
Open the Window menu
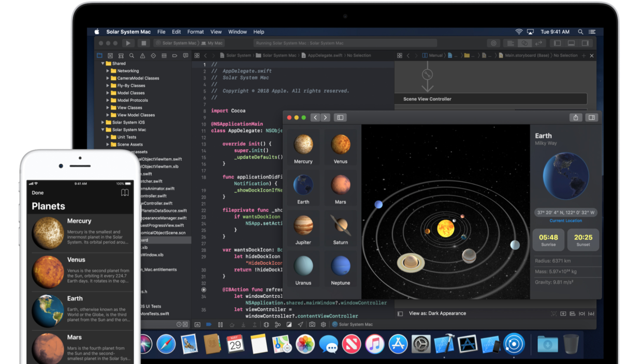238,32
